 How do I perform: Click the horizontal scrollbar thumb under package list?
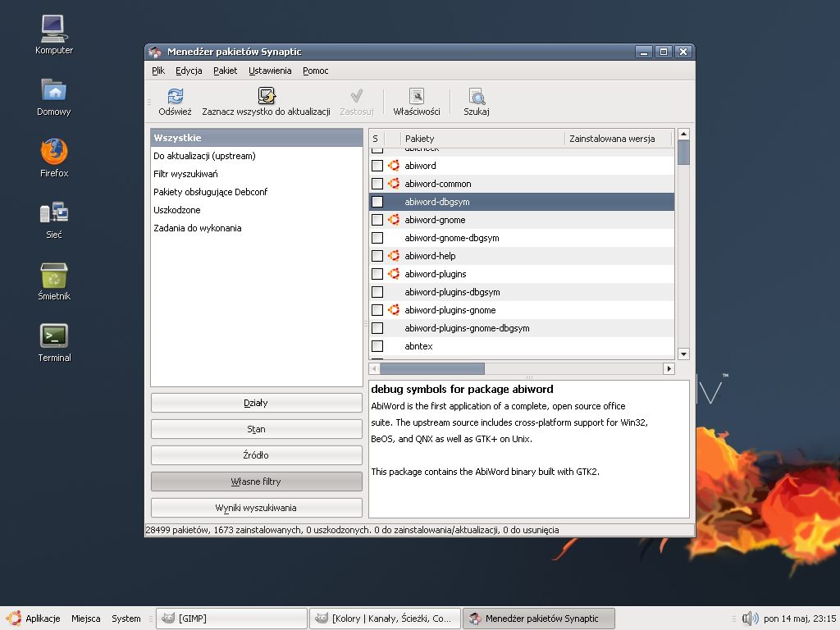pyautogui.click(x=431, y=368)
